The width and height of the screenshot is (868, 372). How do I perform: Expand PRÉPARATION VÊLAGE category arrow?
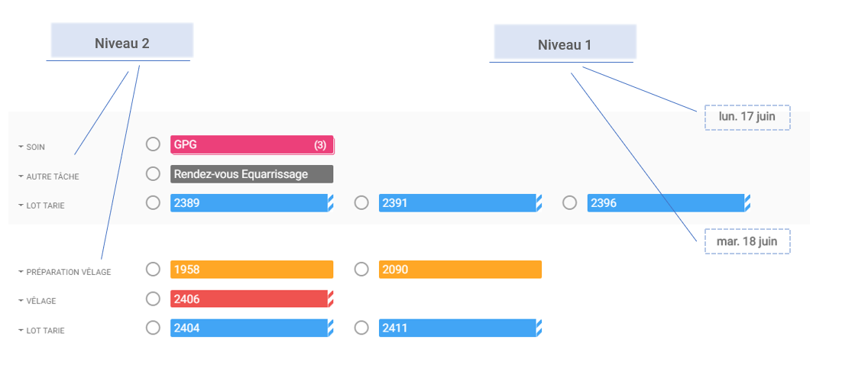tap(21, 272)
